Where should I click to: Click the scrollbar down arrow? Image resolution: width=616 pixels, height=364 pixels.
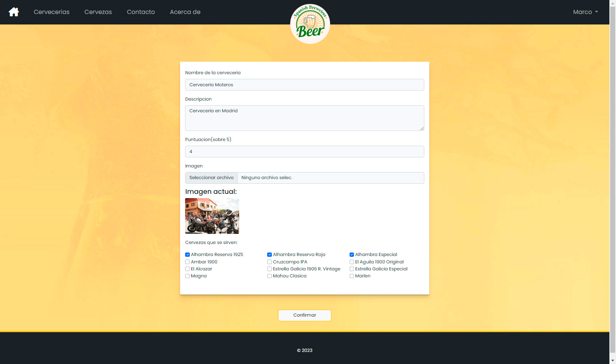(x=612, y=361)
